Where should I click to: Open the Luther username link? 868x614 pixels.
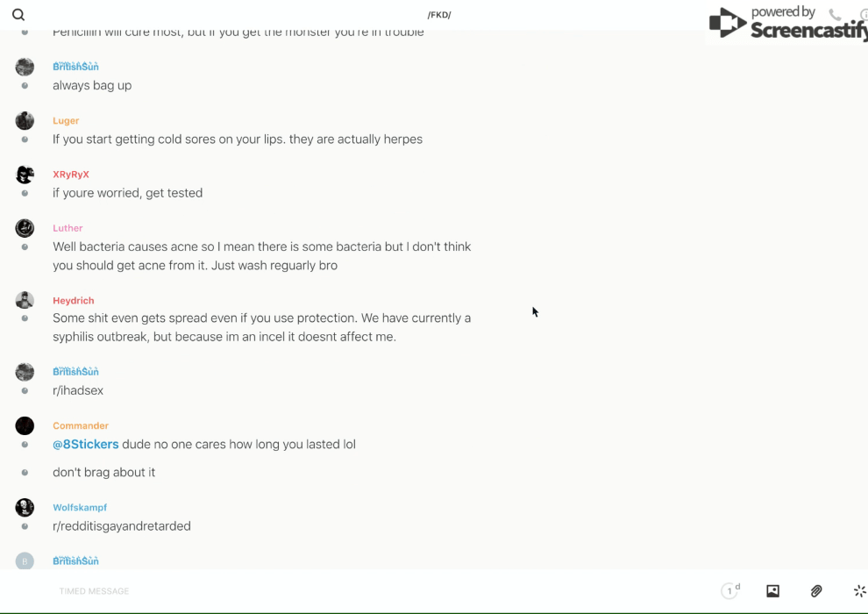pos(68,228)
